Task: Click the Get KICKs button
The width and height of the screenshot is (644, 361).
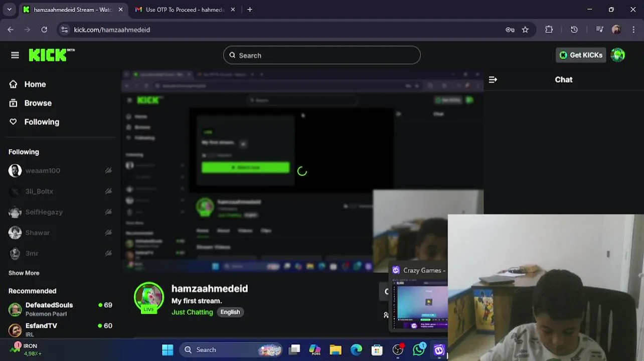Action: pyautogui.click(x=580, y=55)
